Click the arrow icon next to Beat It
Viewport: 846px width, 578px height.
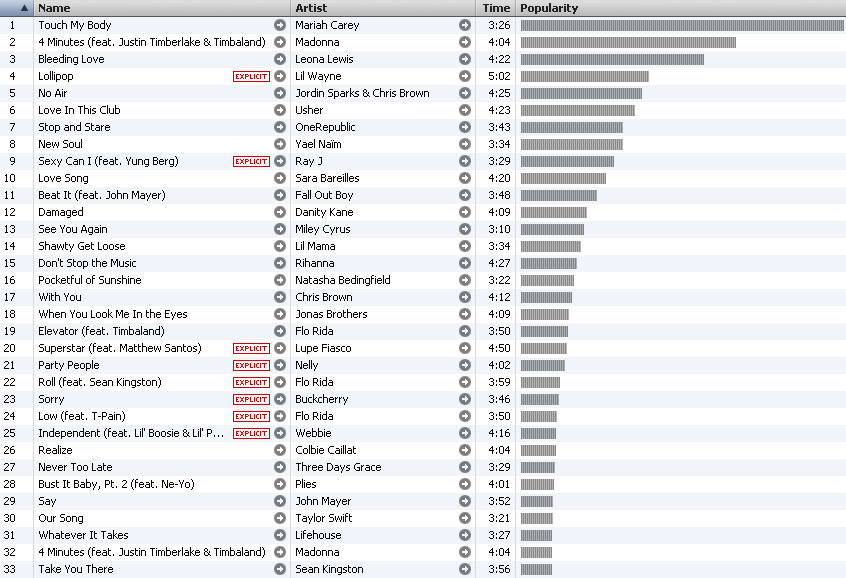pyautogui.click(x=279, y=195)
